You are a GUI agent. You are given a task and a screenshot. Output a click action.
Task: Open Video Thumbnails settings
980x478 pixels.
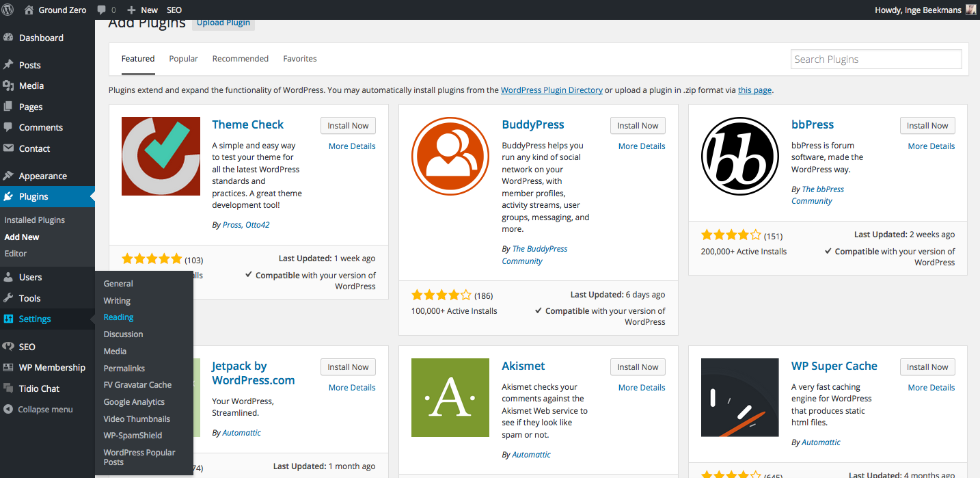coord(137,419)
